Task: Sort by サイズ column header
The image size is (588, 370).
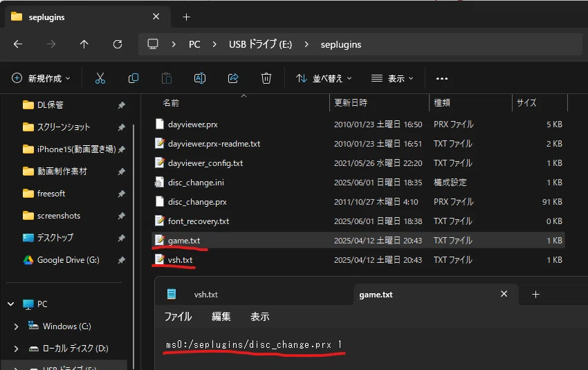Action: point(526,103)
